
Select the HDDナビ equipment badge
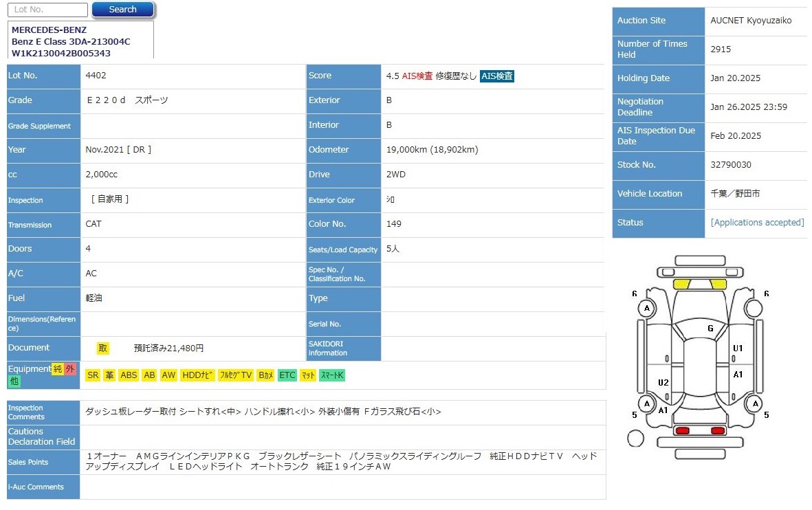[x=197, y=375]
